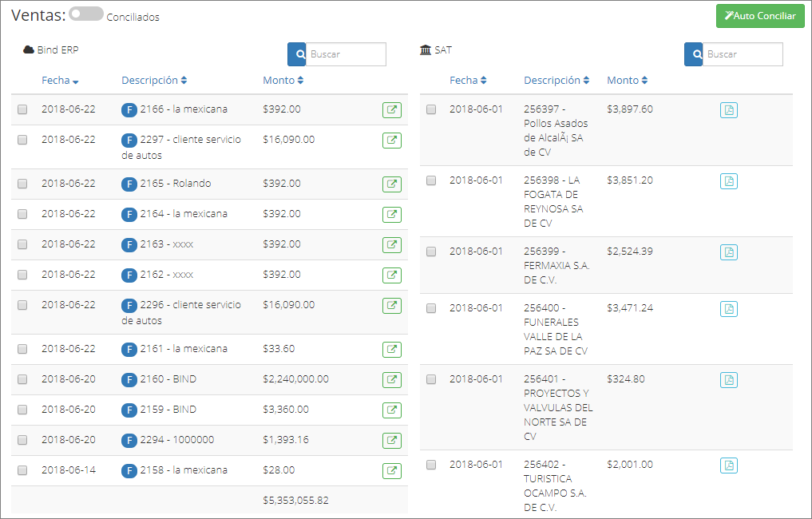Sort Bind ERP table by Monto
812x519 pixels.
[x=283, y=81]
